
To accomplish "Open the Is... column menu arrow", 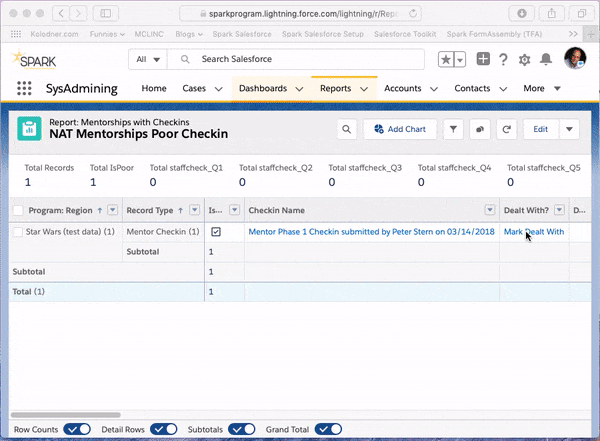I will pyautogui.click(x=234, y=210).
